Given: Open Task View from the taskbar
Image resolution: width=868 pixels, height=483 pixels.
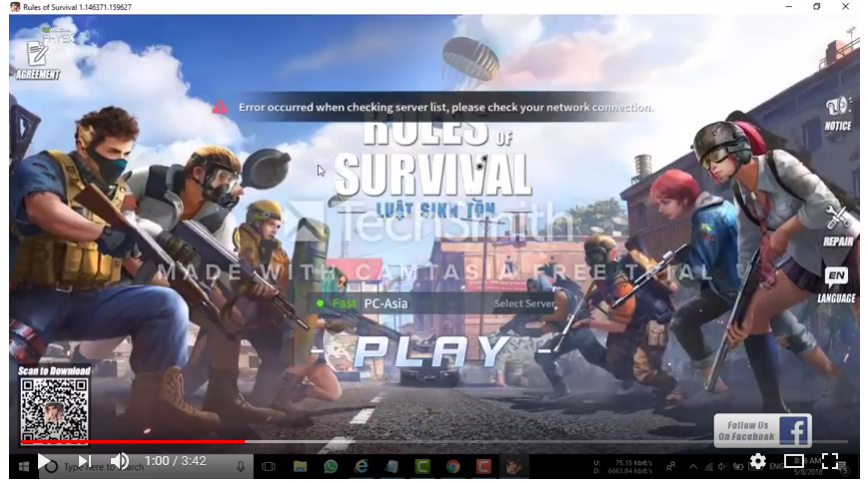Looking at the screenshot, I should pos(269,467).
